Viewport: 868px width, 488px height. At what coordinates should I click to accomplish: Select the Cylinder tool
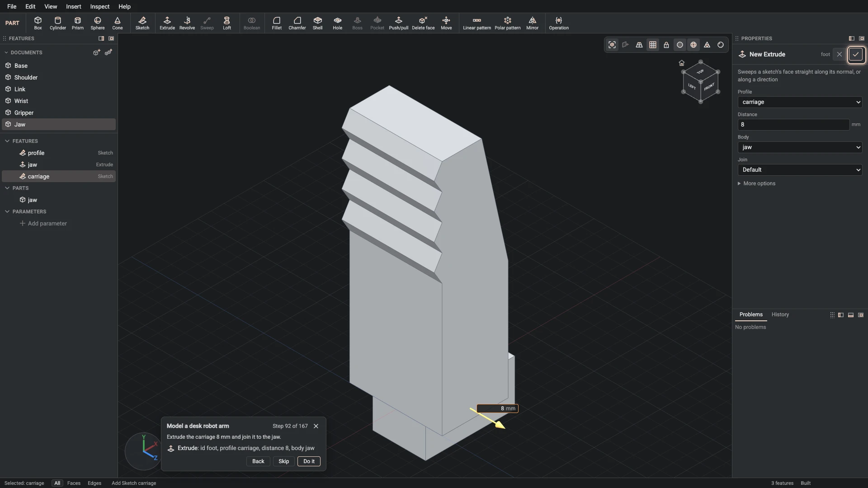tap(58, 23)
